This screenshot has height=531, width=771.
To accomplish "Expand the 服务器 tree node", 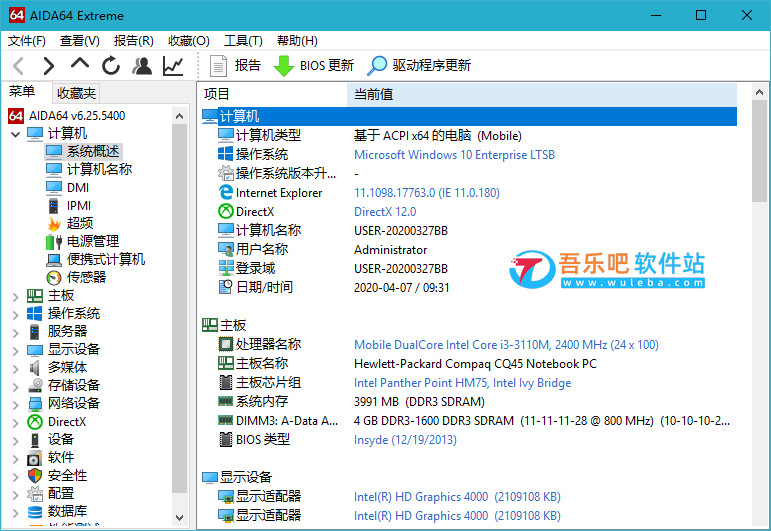I will pyautogui.click(x=15, y=332).
